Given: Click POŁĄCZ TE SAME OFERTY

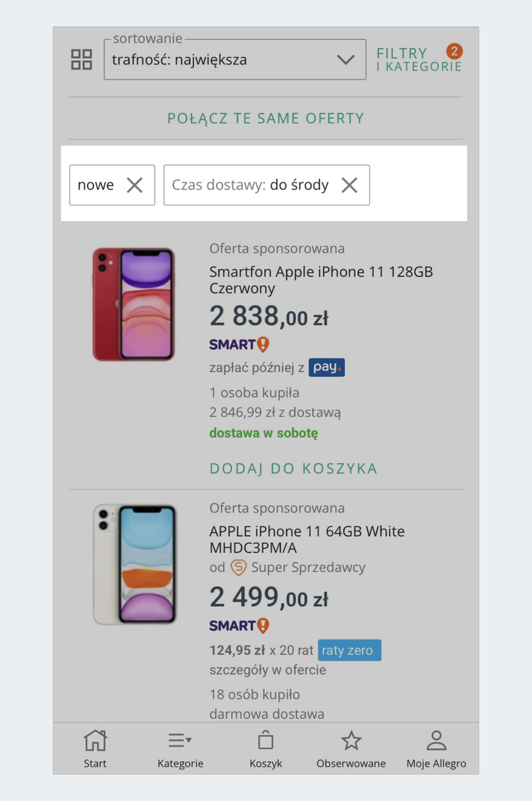Looking at the screenshot, I should click(x=266, y=117).
